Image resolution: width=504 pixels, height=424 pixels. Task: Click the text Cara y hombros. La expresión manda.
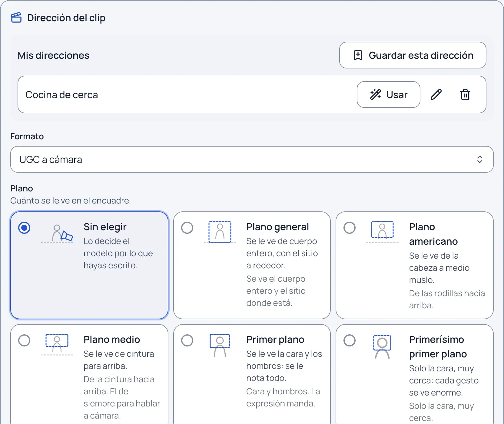pyautogui.click(x=283, y=397)
